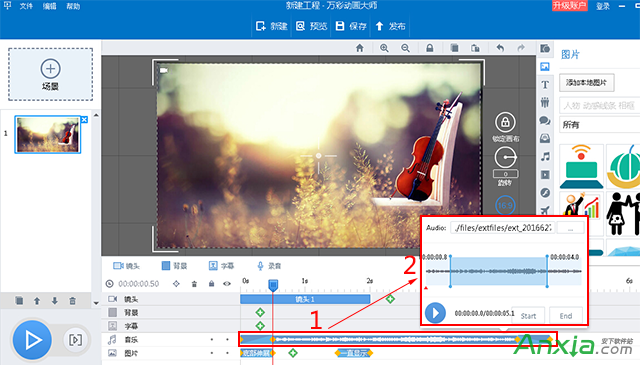Click the rotate canvas dial icon
The width and height of the screenshot is (640, 365).
[x=505, y=158]
